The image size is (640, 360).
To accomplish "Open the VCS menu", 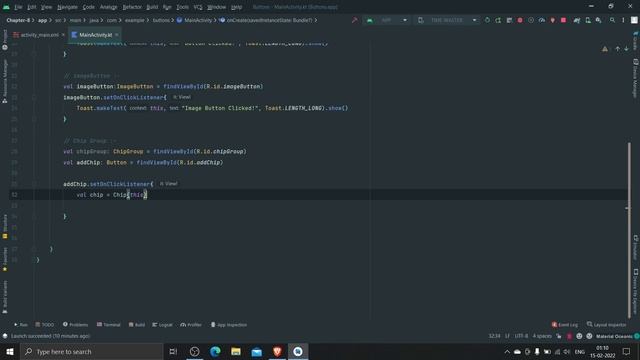I will click(x=198, y=7).
